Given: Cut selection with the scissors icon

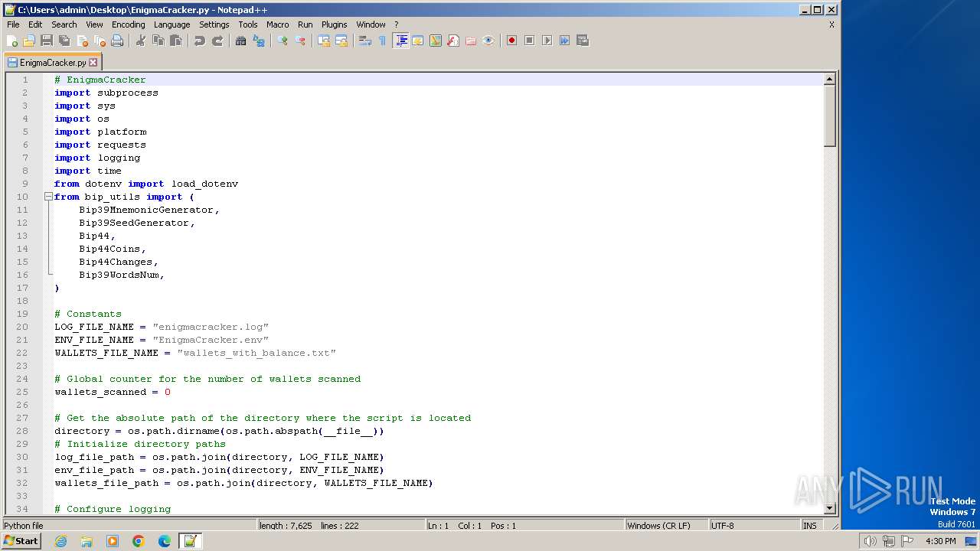Looking at the screenshot, I should (141, 41).
